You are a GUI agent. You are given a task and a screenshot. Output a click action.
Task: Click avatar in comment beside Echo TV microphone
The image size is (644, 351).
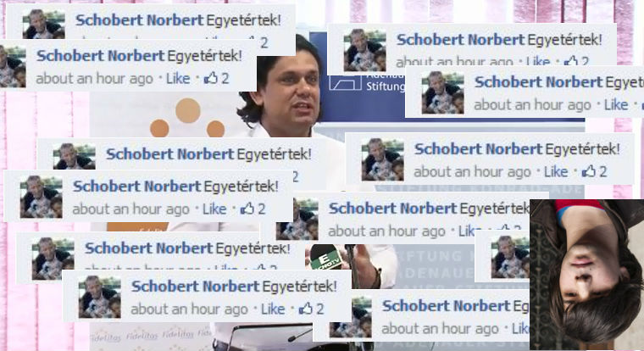100,297
